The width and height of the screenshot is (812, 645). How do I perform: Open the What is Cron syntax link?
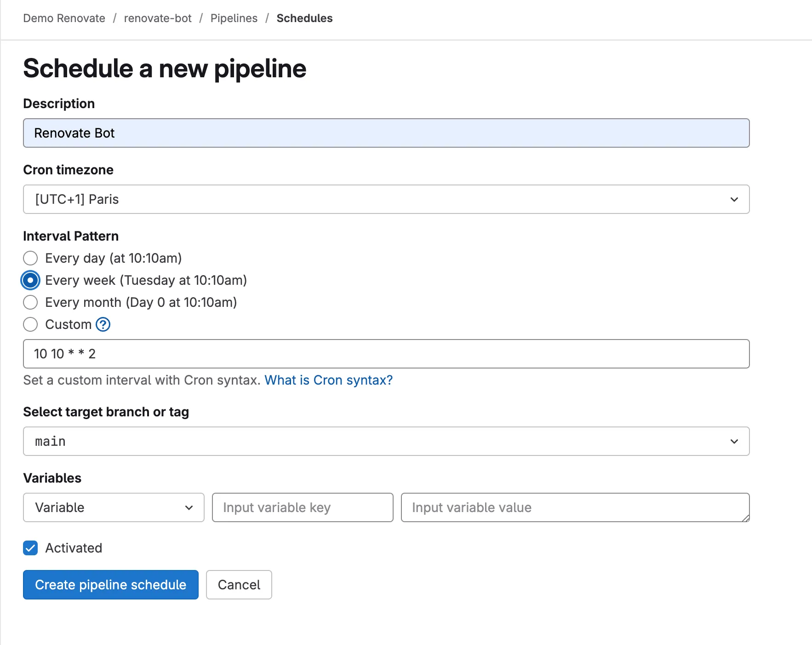click(x=328, y=380)
